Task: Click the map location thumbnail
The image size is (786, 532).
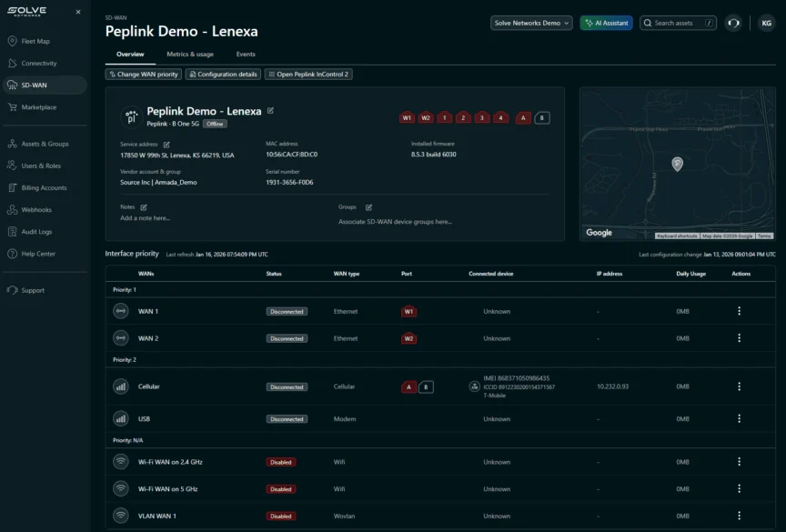Action: click(x=677, y=164)
